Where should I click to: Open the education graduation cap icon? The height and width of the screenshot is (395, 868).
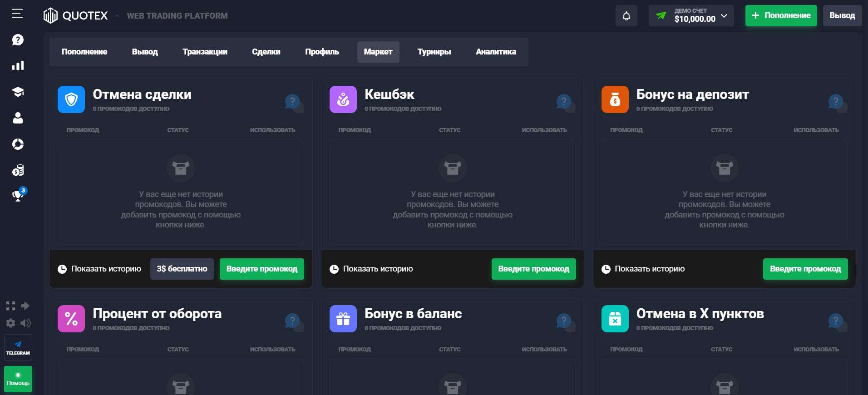click(18, 92)
